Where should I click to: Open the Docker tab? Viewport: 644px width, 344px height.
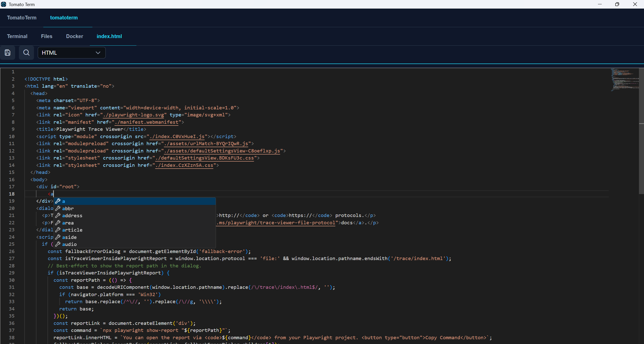coord(74,36)
